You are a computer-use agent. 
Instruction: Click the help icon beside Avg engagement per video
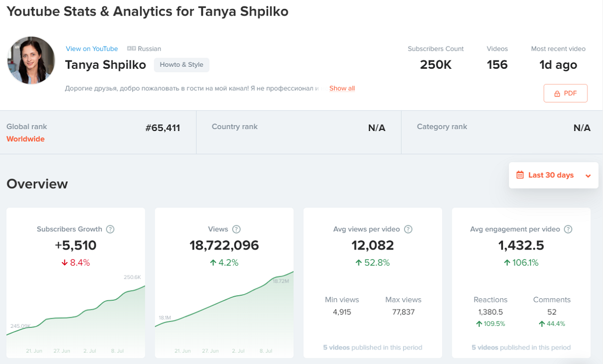tap(568, 229)
